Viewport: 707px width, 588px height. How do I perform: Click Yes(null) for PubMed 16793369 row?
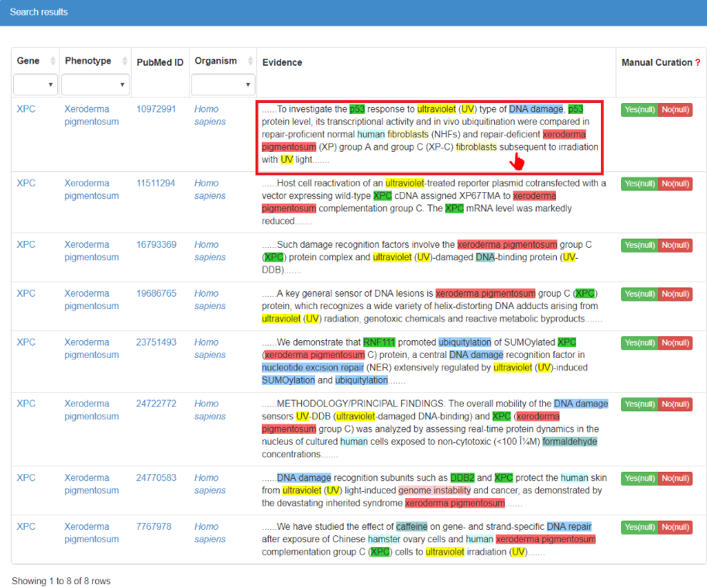640,245
